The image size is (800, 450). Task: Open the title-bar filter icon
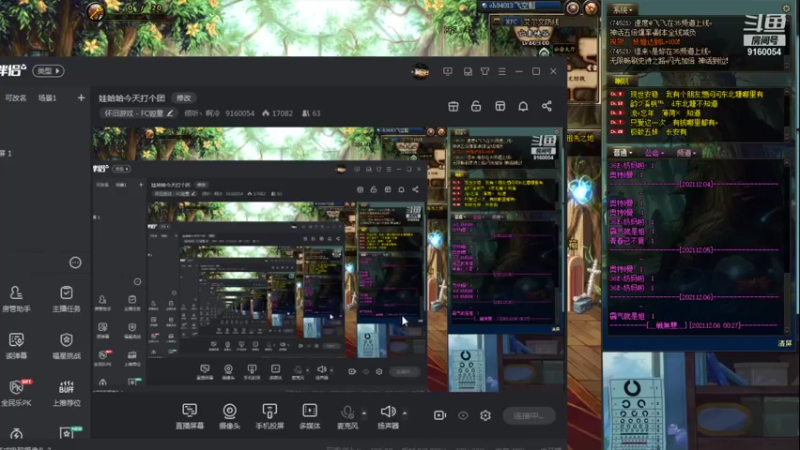coord(485,71)
